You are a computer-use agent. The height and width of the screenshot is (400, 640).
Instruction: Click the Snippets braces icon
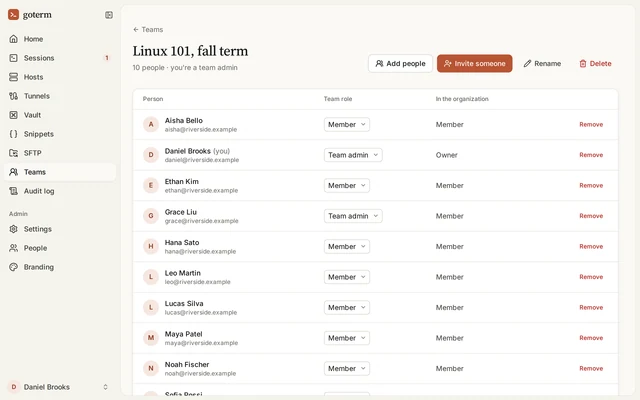point(13,134)
